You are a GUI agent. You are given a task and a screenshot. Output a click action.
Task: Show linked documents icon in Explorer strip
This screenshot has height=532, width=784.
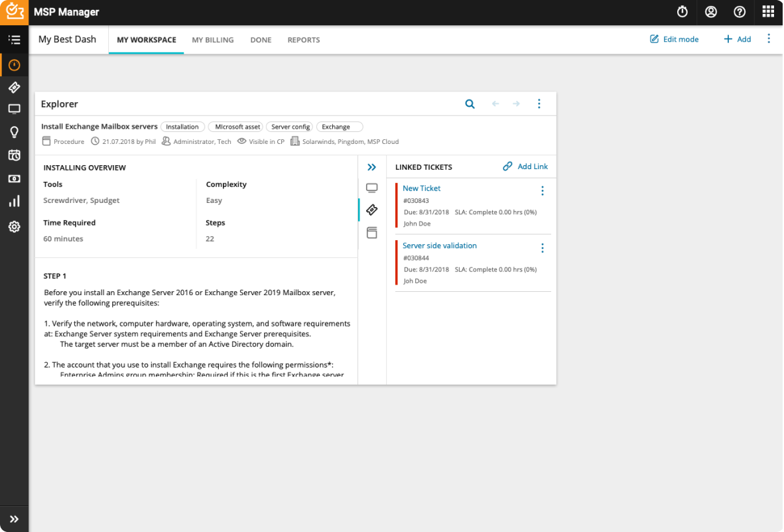click(371, 232)
